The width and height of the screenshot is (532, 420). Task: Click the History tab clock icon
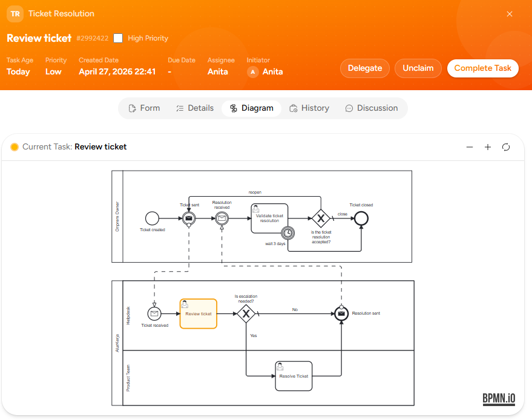coord(293,108)
